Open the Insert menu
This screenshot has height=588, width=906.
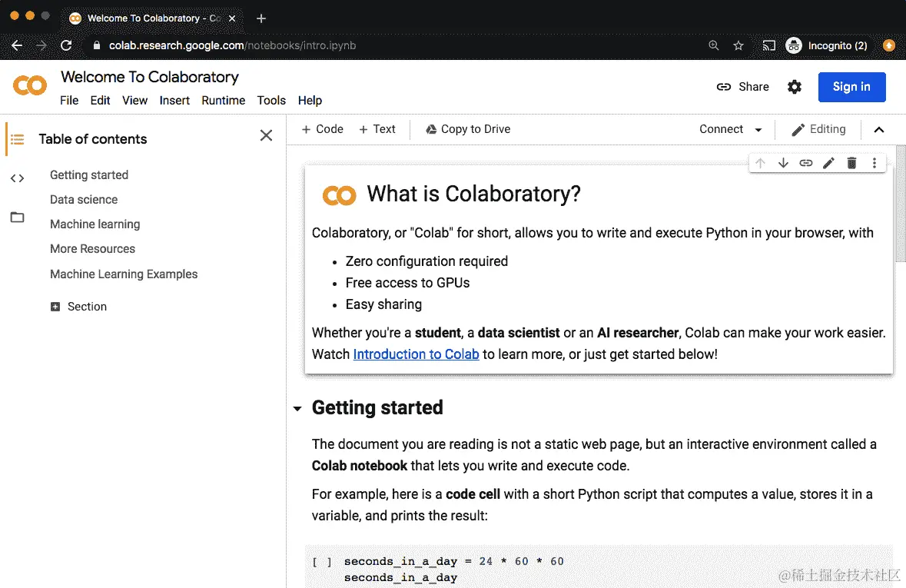174,101
